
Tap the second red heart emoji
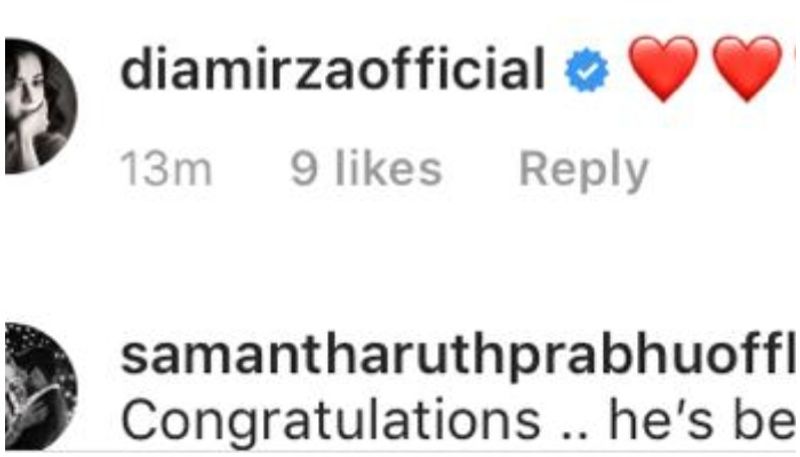747,68
